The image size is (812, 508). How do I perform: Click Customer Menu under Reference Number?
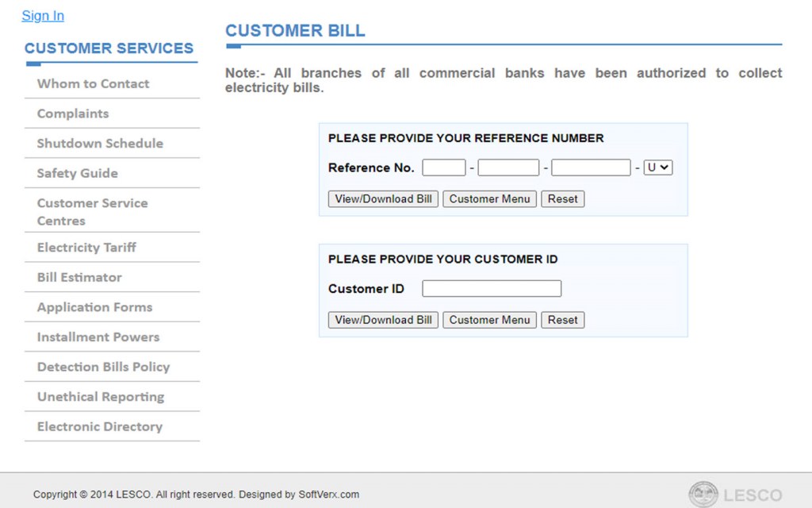pos(489,199)
